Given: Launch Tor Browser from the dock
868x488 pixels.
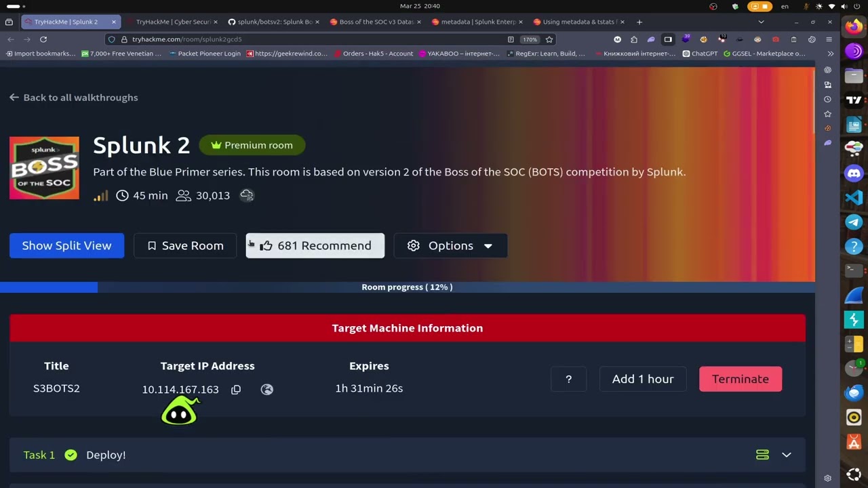Looking at the screenshot, I should coord(854,52).
